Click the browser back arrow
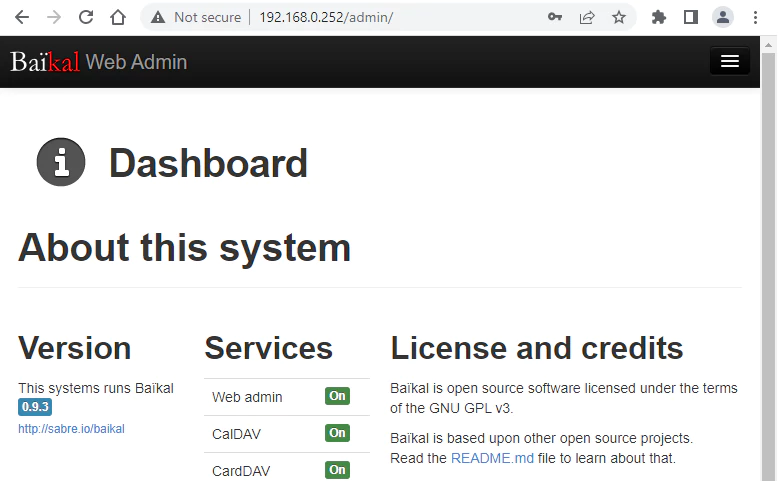778x481 pixels. 22,17
